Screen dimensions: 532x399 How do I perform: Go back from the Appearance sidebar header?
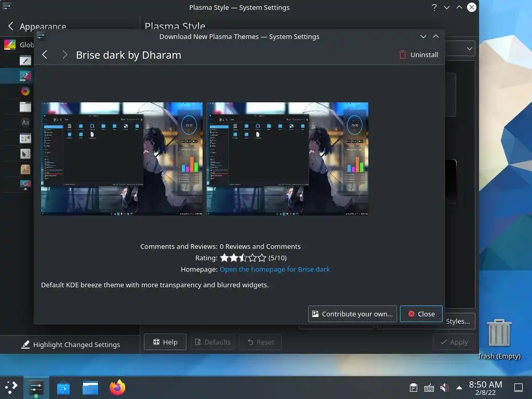pos(11,26)
